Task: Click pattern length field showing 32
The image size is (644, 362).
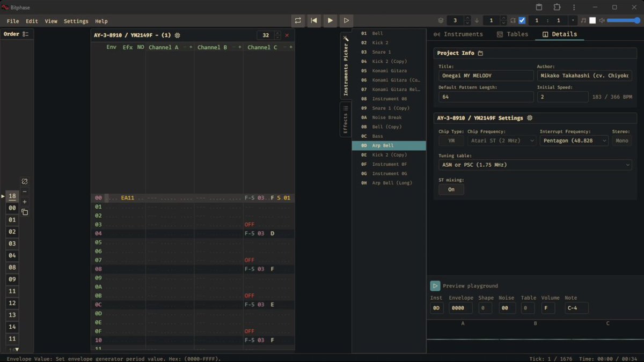Action: click(265, 35)
